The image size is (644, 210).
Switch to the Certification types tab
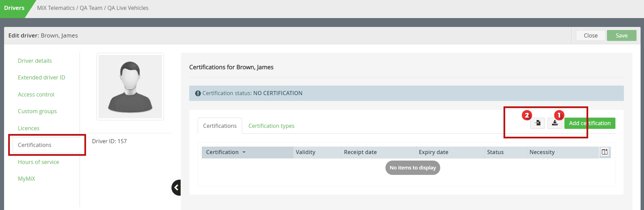click(x=271, y=126)
